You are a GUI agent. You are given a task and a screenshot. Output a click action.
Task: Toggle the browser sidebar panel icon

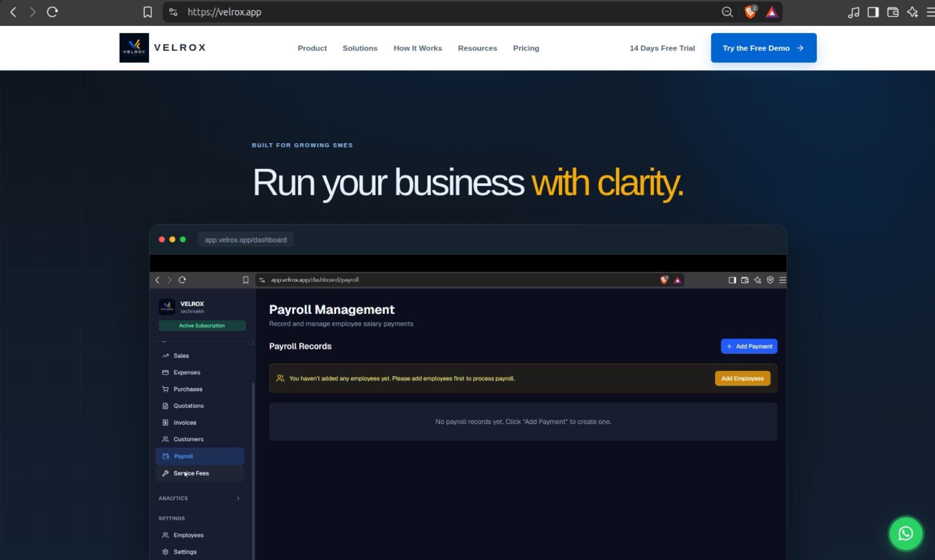(x=873, y=12)
